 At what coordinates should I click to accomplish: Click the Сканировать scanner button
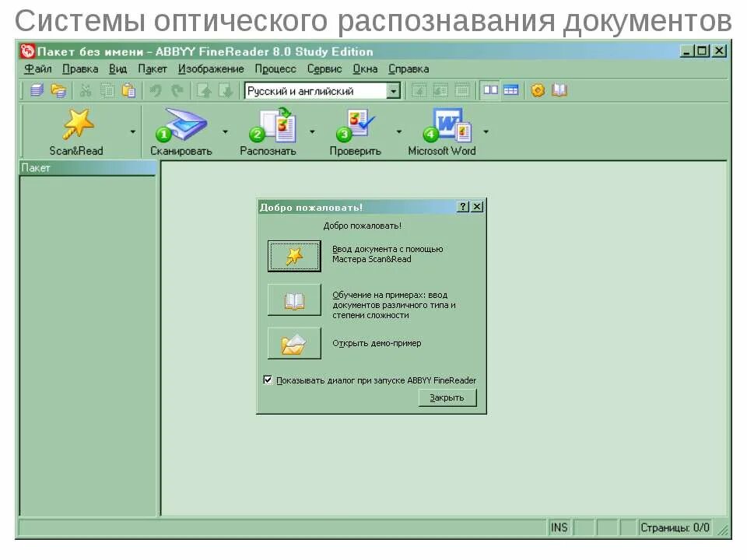pos(181,132)
